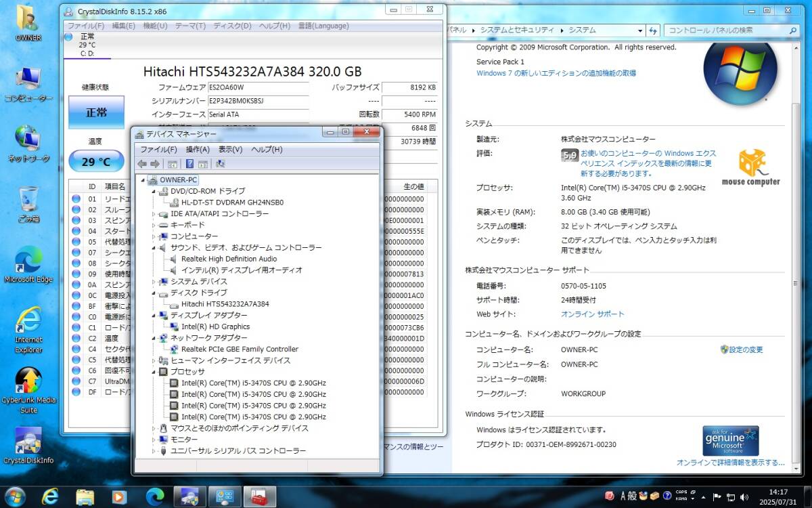The image size is (812, 508).
Task: Collapse DVD/CD-ROM ドライブ node
Action: (x=154, y=191)
